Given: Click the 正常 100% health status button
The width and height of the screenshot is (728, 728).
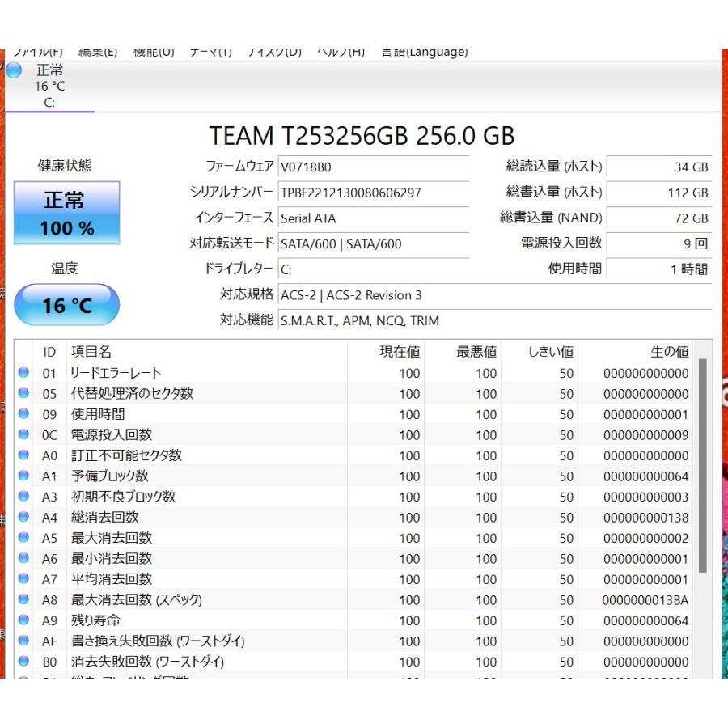Looking at the screenshot, I should pos(66,213).
